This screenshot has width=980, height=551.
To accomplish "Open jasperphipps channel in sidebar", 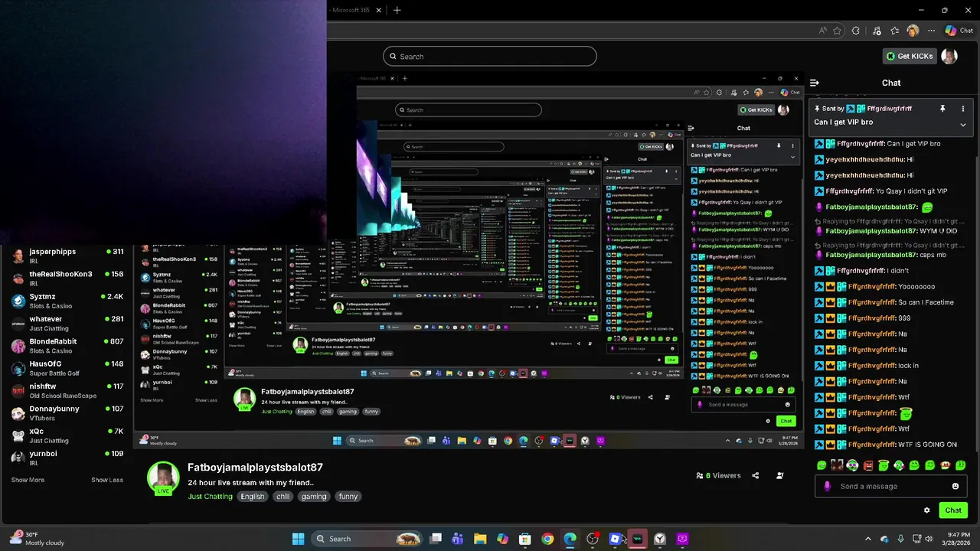I will tap(67, 255).
